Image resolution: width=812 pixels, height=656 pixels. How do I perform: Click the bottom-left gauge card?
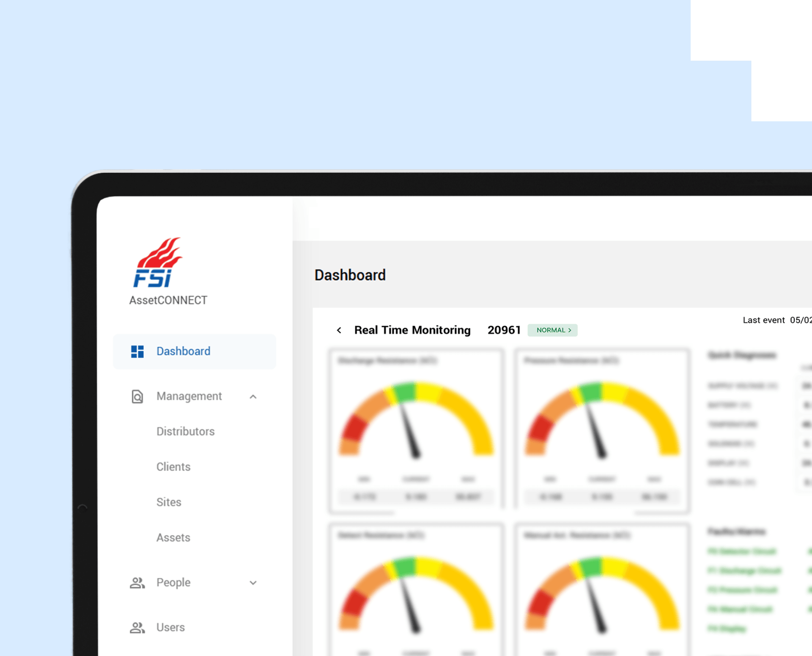[416, 592]
